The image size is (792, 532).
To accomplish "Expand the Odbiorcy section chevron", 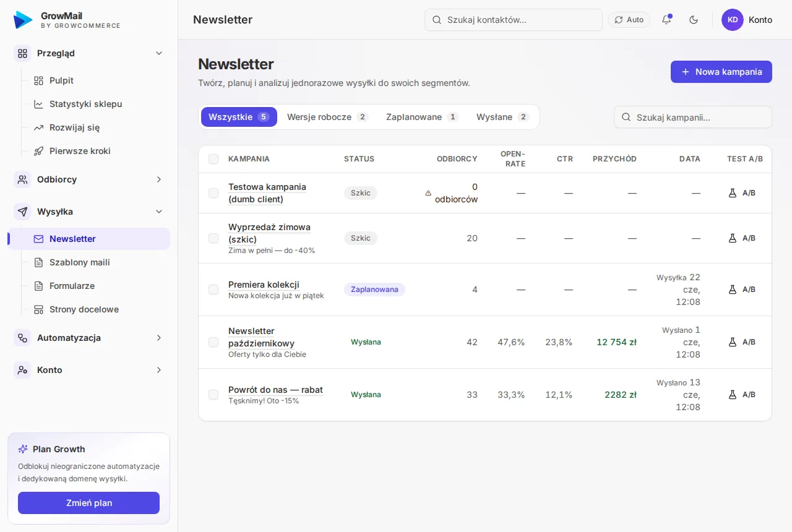I will [x=159, y=179].
